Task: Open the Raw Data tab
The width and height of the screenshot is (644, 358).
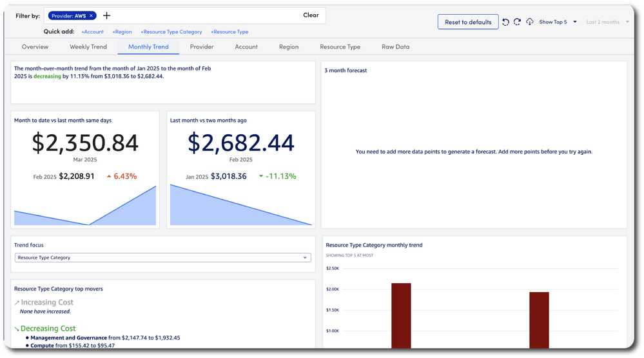Action: 396,47
